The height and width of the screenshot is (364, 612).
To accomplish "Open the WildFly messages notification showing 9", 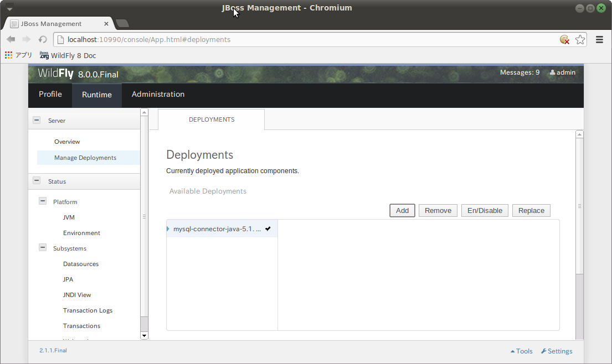I will 519,72.
